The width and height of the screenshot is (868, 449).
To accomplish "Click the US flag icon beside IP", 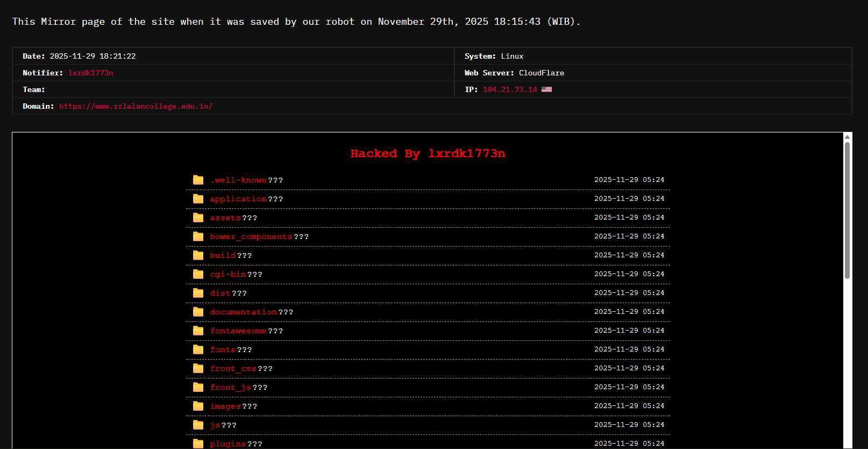I will [x=546, y=89].
